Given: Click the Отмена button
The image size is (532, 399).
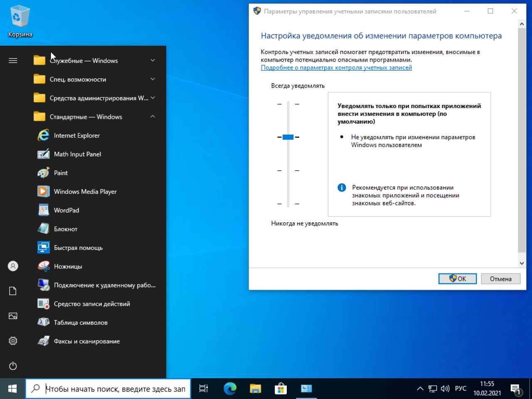Looking at the screenshot, I should click(500, 279).
